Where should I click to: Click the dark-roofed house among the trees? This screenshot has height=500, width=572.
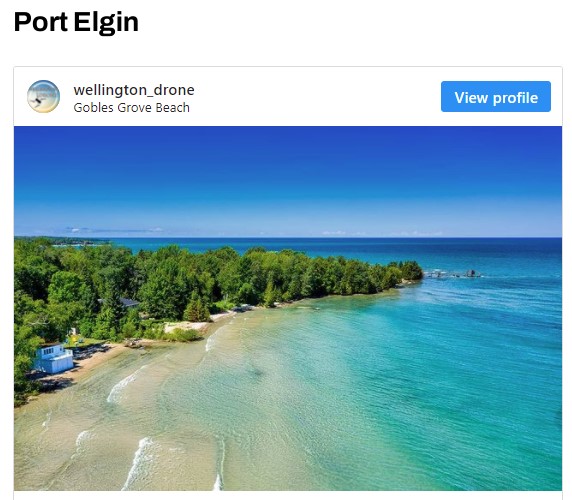click(x=123, y=302)
